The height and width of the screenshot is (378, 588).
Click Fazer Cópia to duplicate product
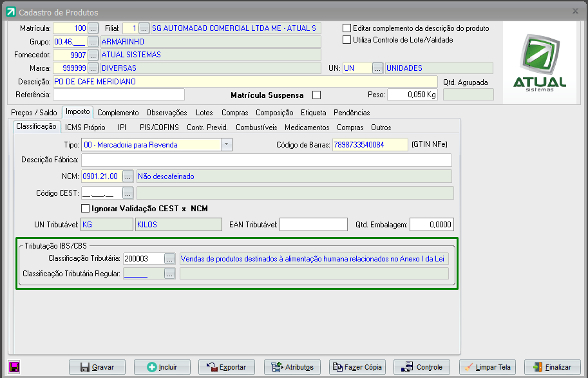coord(357,367)
